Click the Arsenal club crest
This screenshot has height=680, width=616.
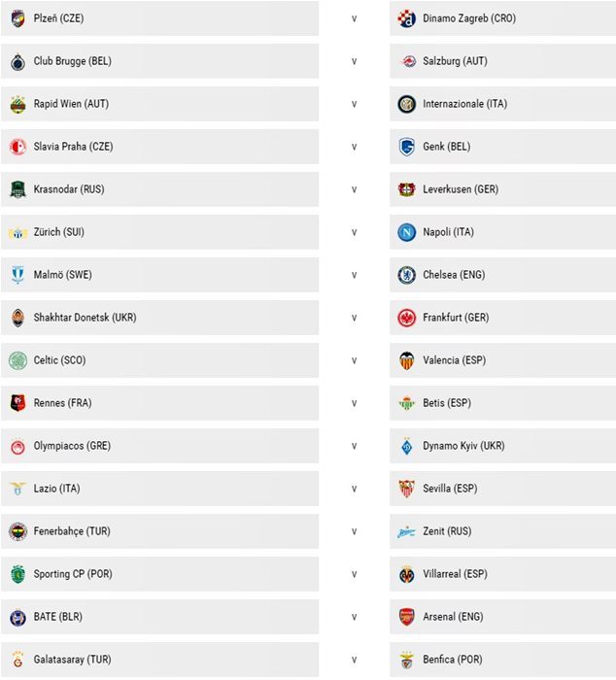pos(407,617)
